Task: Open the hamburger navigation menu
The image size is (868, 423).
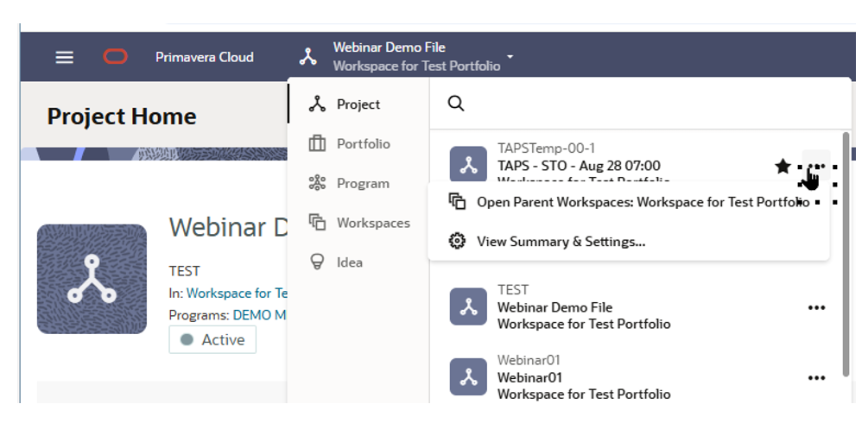Action: (65, 58)
